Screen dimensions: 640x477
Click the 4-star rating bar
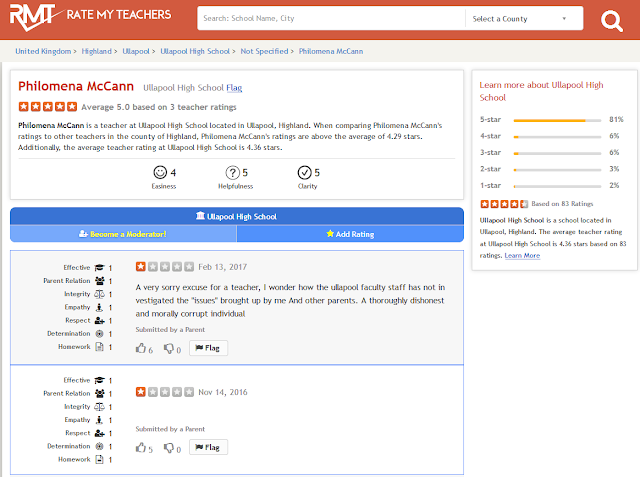coord(557,137)
